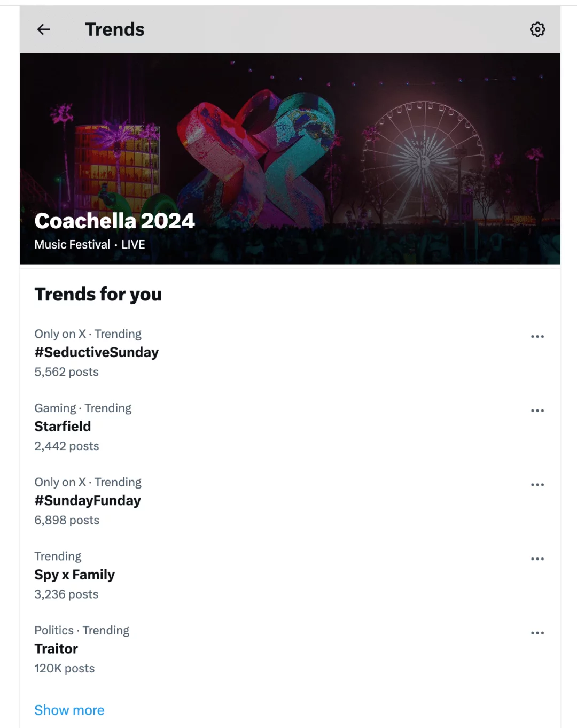Select the Starfield gaming trend
The width and height of the screenshot is (577, 728).
[x=63, y=427]
